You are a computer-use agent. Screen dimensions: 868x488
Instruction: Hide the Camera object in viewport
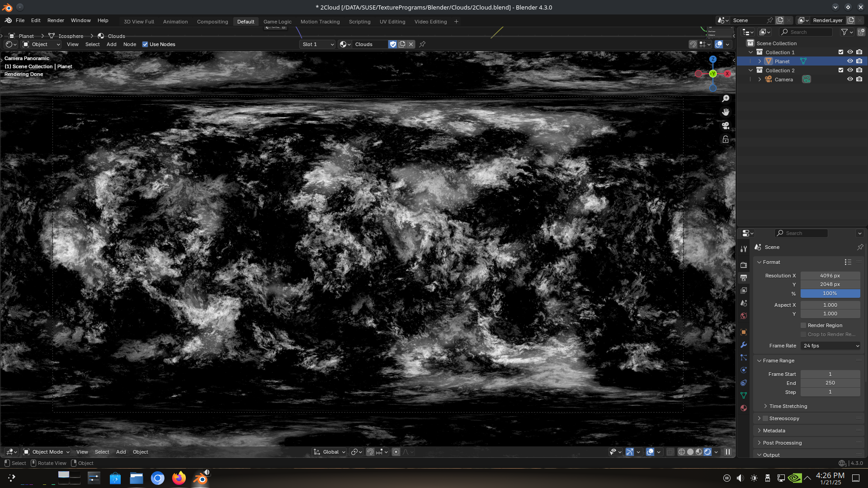[850, 79]
